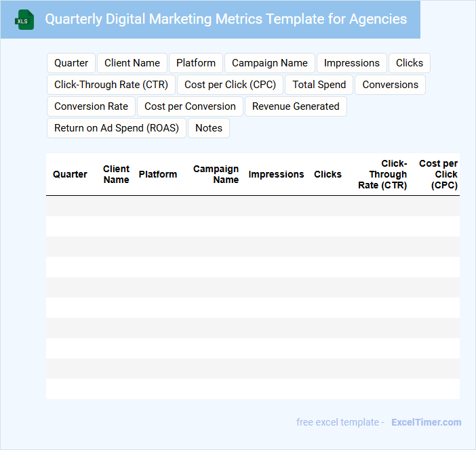
Task: Select the Platform tag
Action: click(x=196, y=63)
